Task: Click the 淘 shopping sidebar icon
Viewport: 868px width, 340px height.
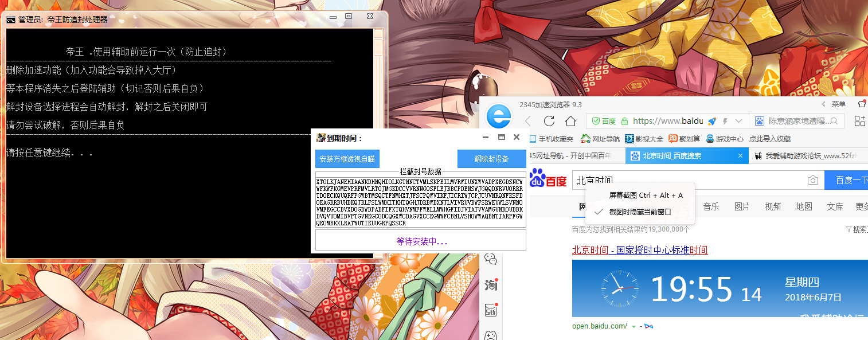Action: (x=491, y=284)
